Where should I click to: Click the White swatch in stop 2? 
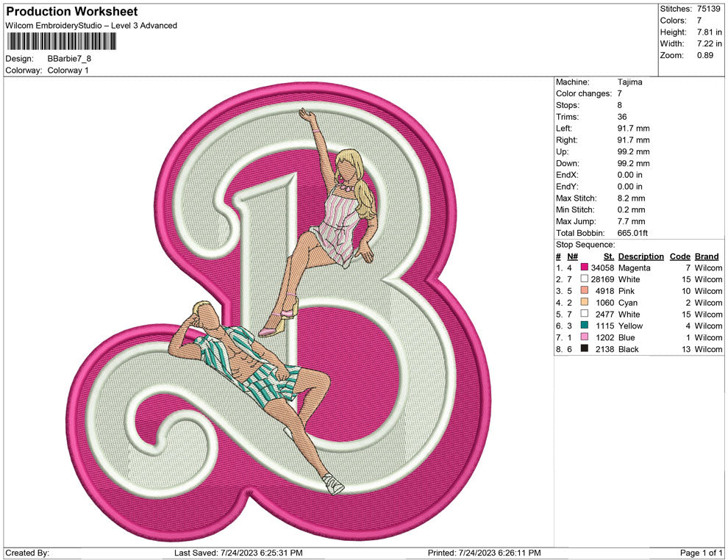coord(585,279)
